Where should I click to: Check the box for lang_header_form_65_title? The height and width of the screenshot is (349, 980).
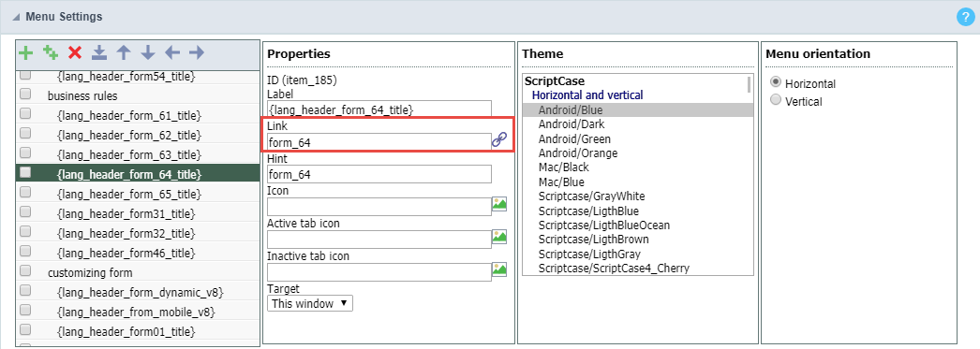(x=25, y=193)
